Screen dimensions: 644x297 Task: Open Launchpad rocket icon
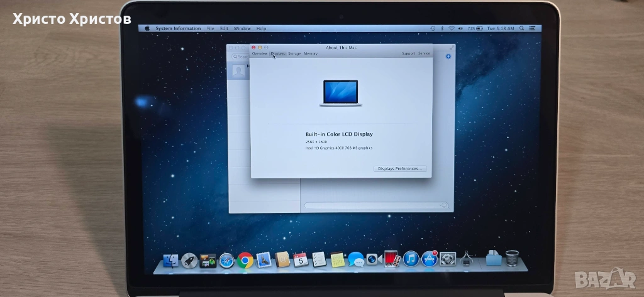click(x=189, y=261)
